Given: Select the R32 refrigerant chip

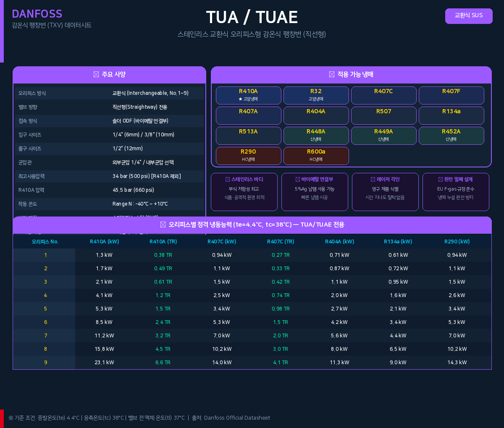Looking at the screenshot, I should click(316, 95).
